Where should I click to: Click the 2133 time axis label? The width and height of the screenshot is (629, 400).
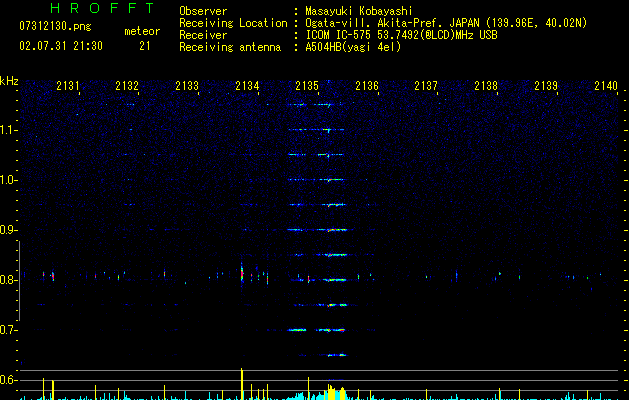[x=187, y=85]
